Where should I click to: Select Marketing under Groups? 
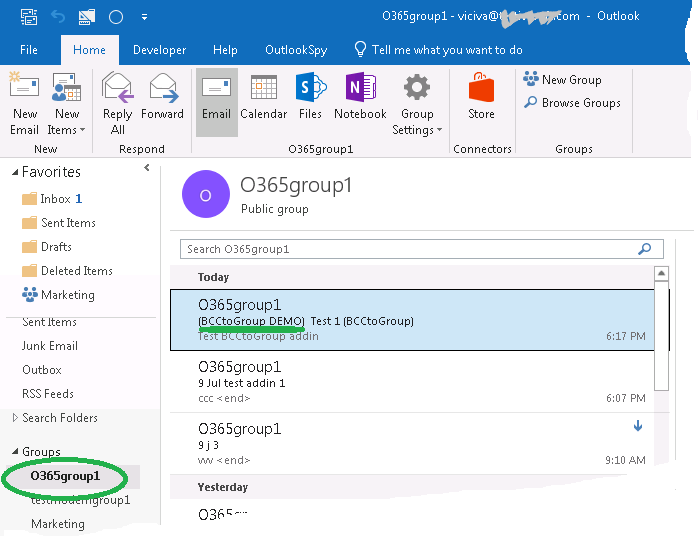[58, 524]
